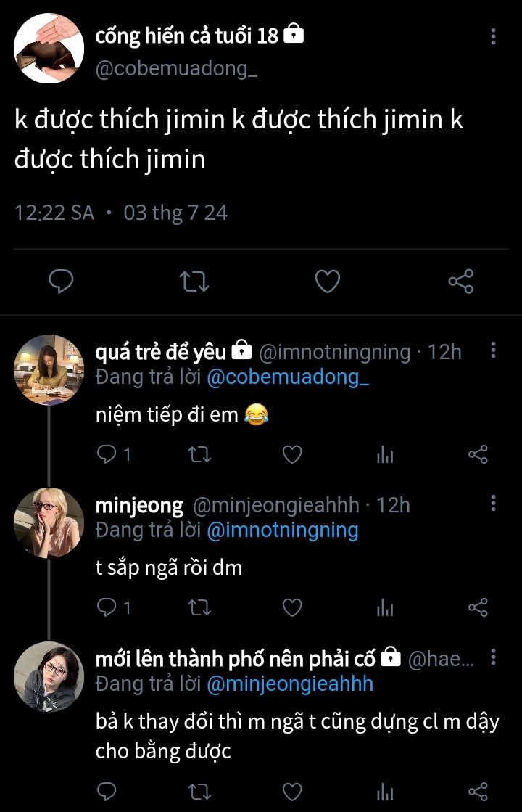This screenshot has width=522, height=812.
Task: Retweet the "niệm tiếp đi em" reply
Action: tap(199, 455)
